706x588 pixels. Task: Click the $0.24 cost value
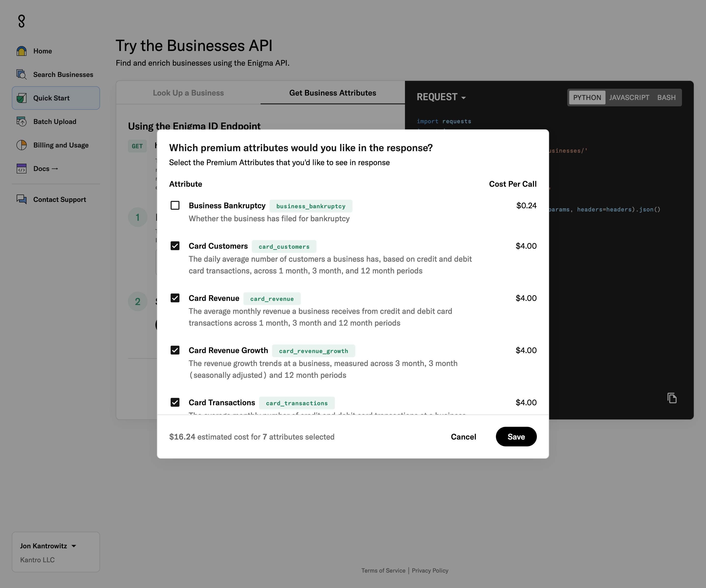click(x=526, y=205)
